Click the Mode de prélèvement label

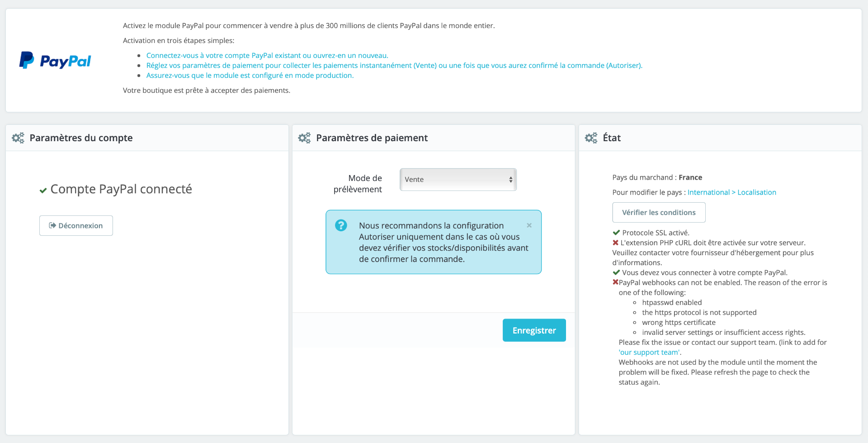pos(358,184)
